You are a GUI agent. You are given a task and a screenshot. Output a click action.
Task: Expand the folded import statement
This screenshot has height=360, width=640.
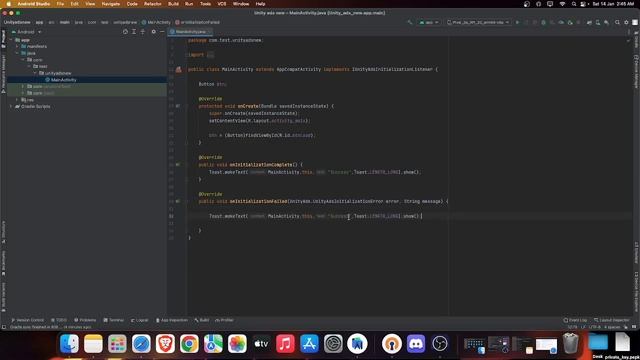coord(210,55)
